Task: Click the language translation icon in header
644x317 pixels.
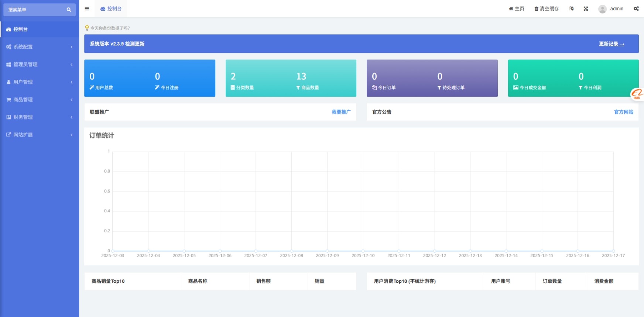Action: [571, 8]
